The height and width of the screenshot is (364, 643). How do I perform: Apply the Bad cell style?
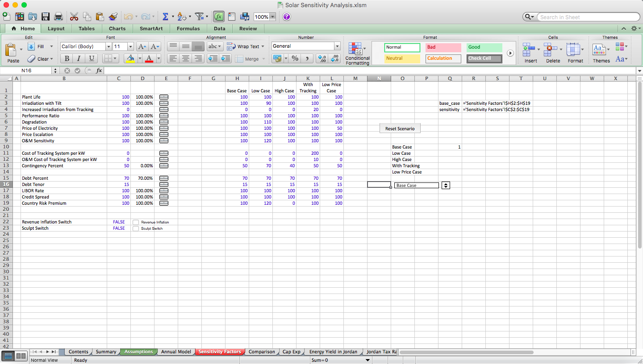(x=443, y=47)
